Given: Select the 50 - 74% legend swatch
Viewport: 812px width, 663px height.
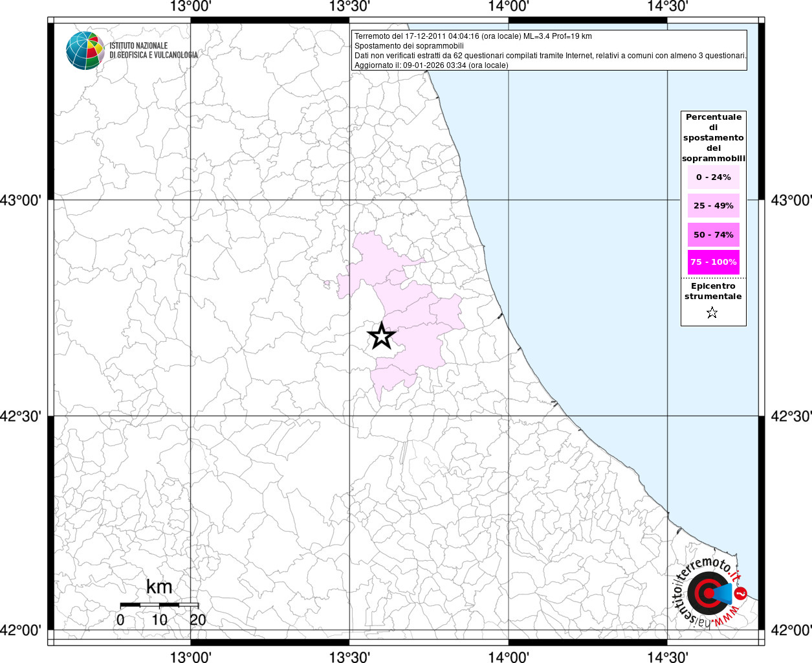Looking at the screenshot, I should pos(714,234).
